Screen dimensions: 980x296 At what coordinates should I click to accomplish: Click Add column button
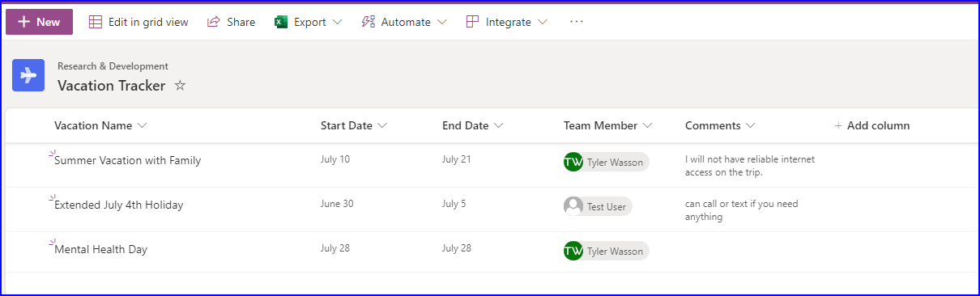872,125
